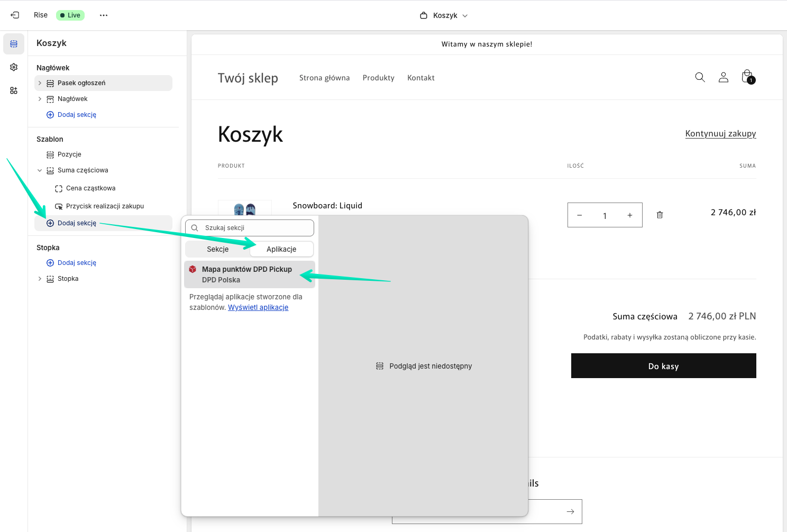
Task: Open the theme settings gear icon
Action: (14, 67)
